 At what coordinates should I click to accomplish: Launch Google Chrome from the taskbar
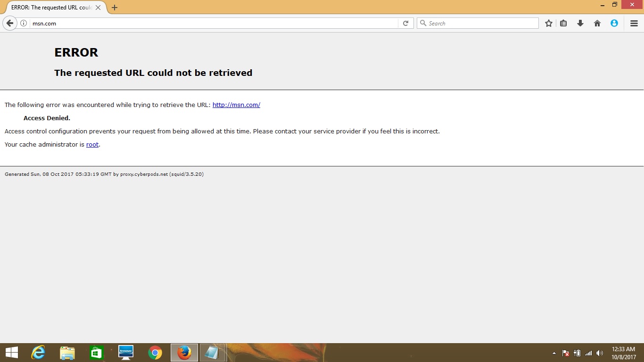(155, 353)
